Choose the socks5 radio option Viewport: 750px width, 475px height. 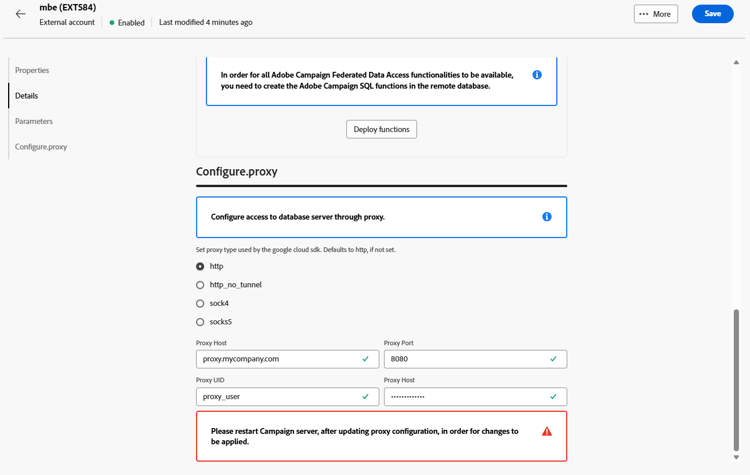pos(200,322)
